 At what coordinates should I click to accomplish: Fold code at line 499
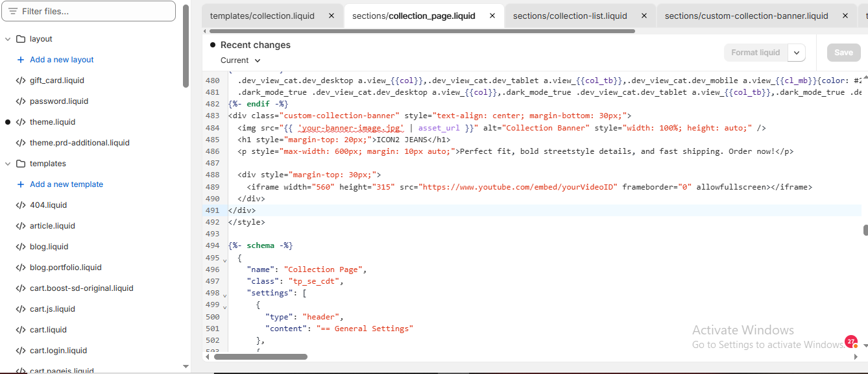224,306
